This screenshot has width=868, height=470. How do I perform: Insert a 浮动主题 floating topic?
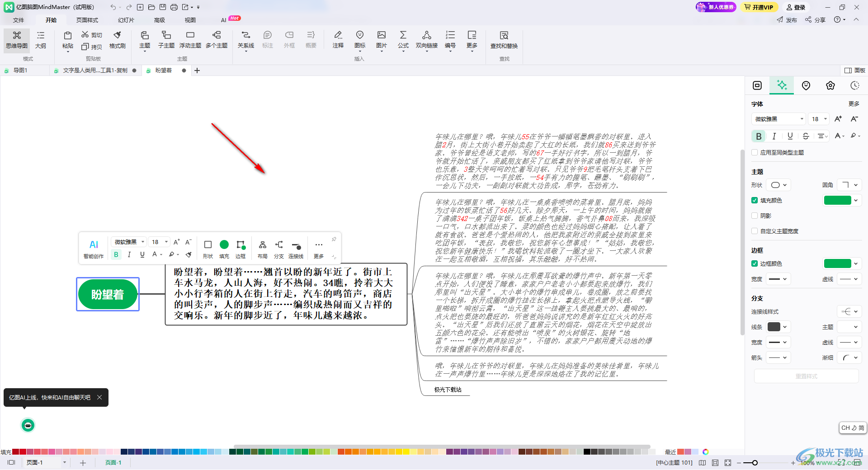tap(190, 40)
